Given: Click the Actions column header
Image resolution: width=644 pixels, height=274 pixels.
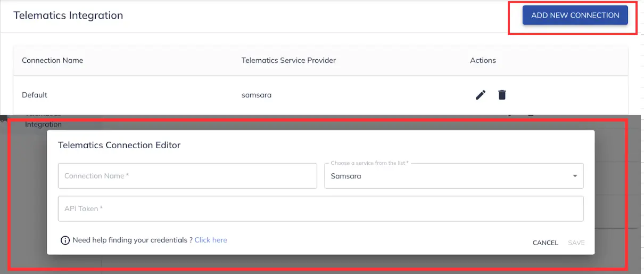Looking at the screenshot, I should pos(483,60).
